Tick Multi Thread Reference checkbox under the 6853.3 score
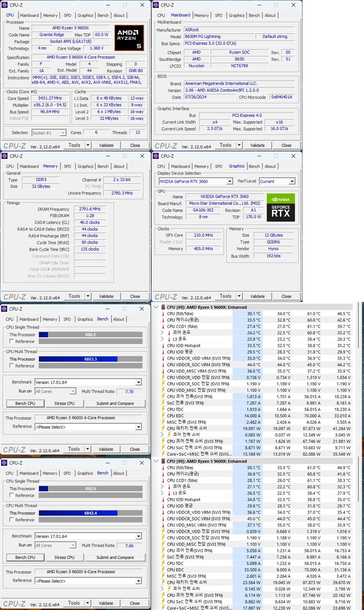Viewport: 364px width, 610px height. [12, 366]
